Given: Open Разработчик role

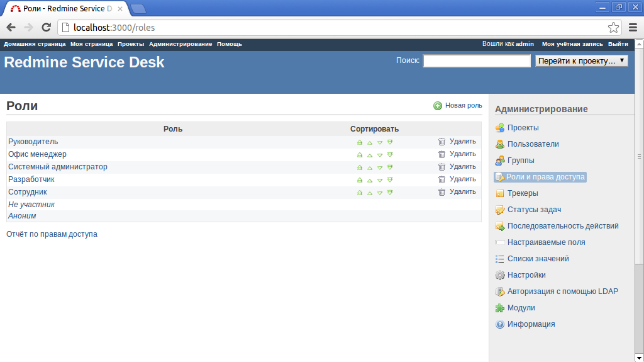Looking at the screenshot, I should (31, 179).
